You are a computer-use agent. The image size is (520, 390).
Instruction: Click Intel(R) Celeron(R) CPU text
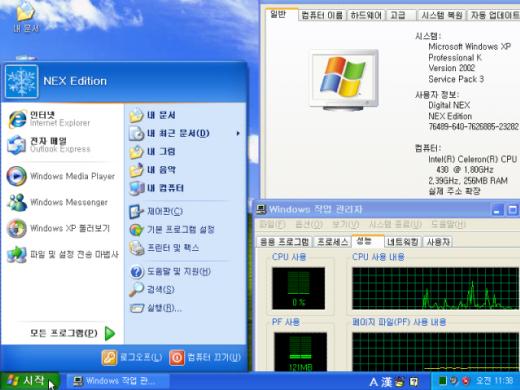[x=473, y=159]
